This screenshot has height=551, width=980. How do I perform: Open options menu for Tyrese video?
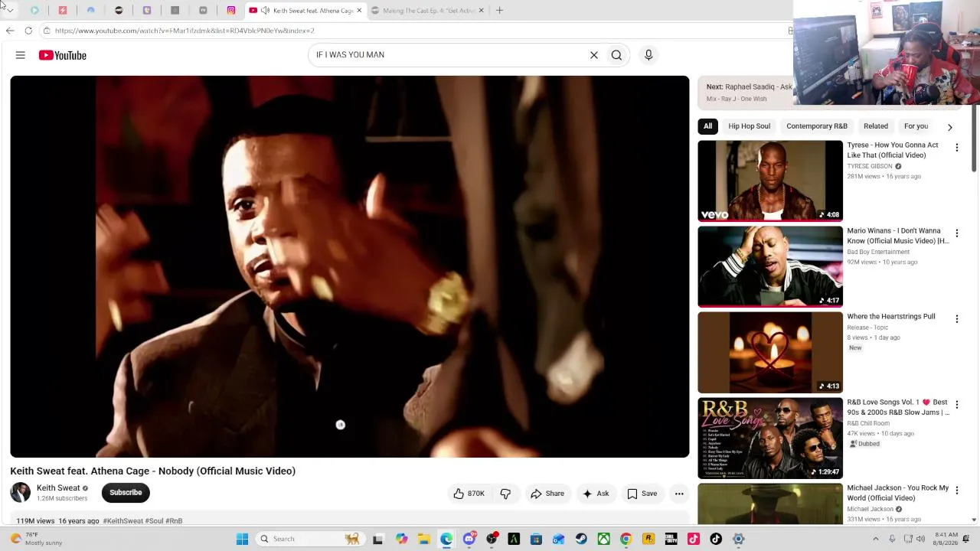click(956, 148)
